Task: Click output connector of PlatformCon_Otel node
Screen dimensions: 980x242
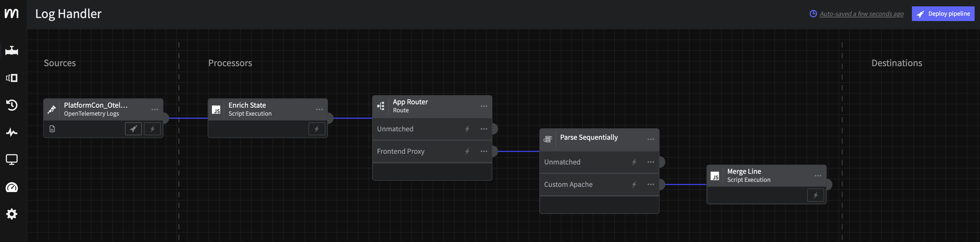Action: point(166,118)
